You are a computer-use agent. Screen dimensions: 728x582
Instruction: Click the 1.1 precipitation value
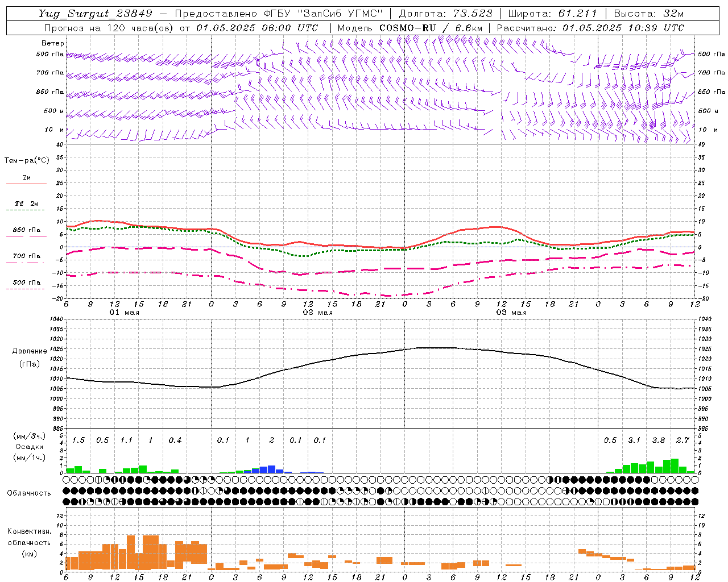click(126, 440)
